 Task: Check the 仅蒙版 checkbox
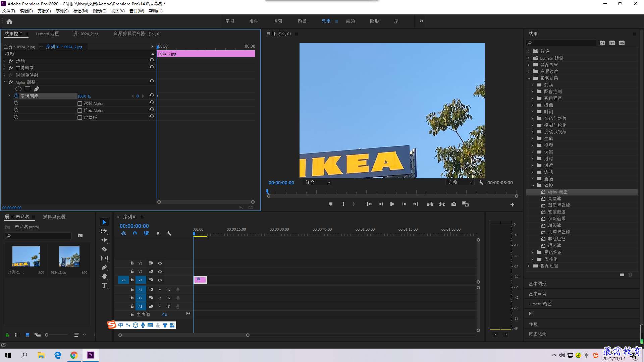(x=80, y=118)
